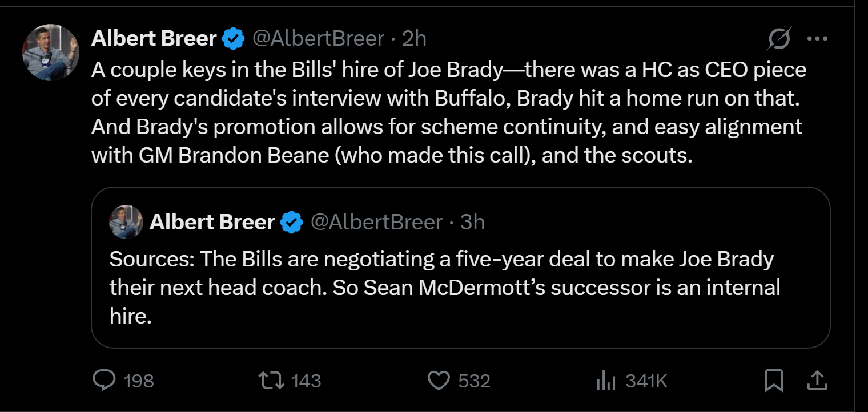Open view analytics bar-chart icon

click(x=606, y=381)
